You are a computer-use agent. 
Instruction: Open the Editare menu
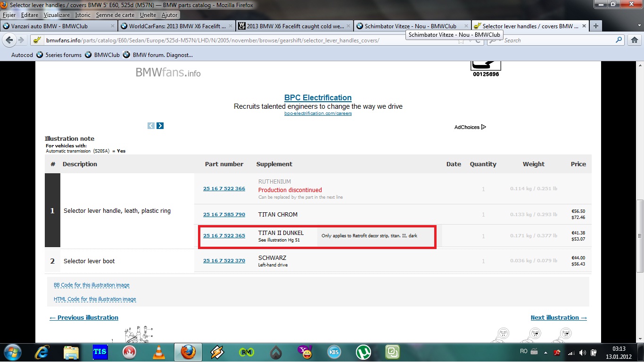[x=30, y=15]
